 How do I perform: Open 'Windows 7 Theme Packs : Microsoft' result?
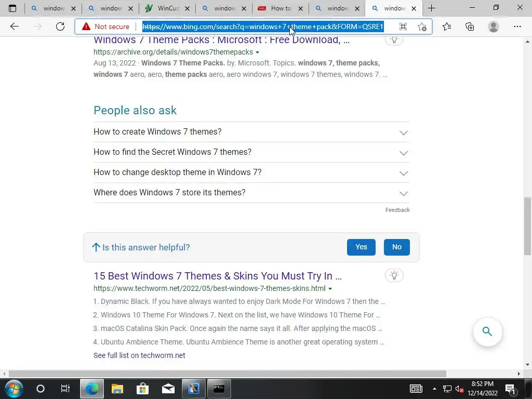pyautogui.click(x=221, y=40)
